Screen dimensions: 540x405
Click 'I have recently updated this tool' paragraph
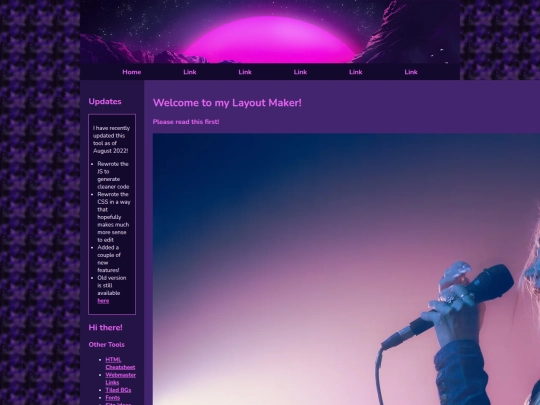pyautogui.click(x=111, y=139)
